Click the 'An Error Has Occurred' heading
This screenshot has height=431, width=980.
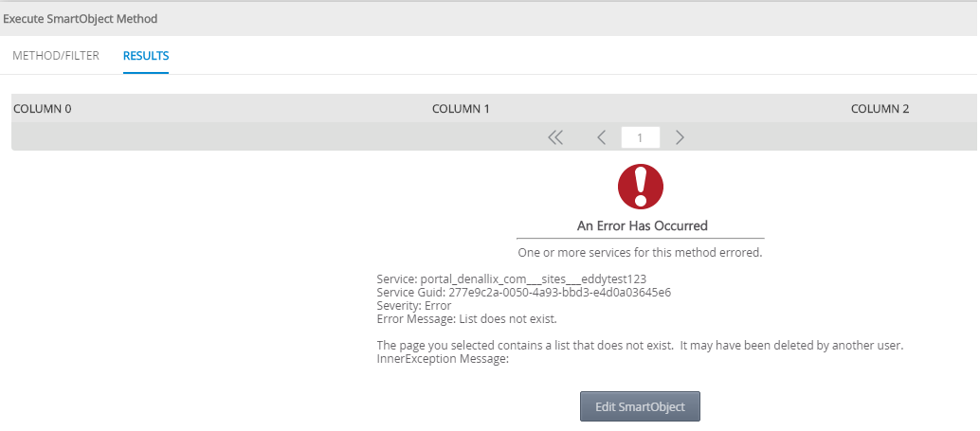click(x=642, y=225)
